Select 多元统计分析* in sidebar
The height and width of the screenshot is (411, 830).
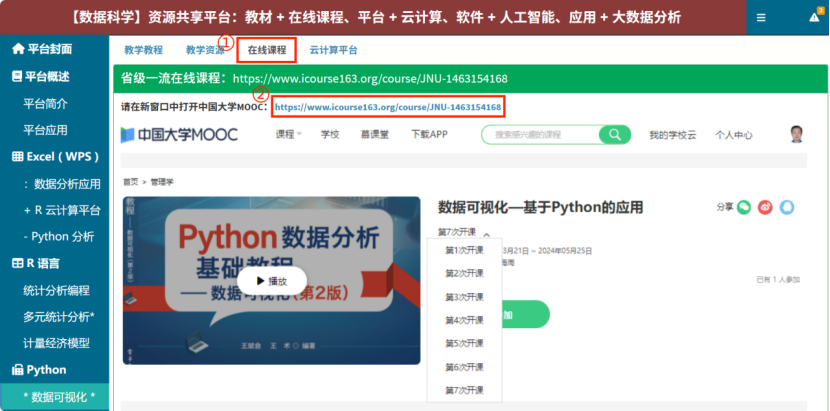[x=59, y=317]
